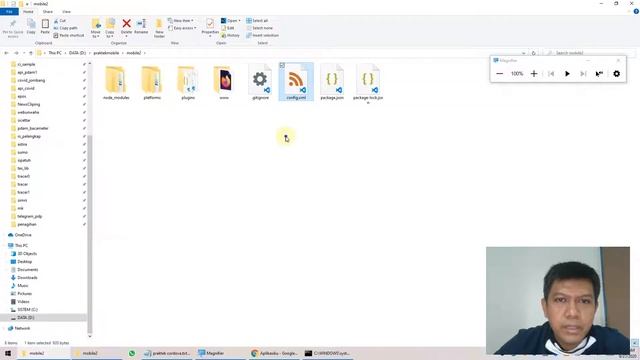Screen dimensions: 640x360
Task: Click Magnifier next sentence button
Action: (583, 73)
